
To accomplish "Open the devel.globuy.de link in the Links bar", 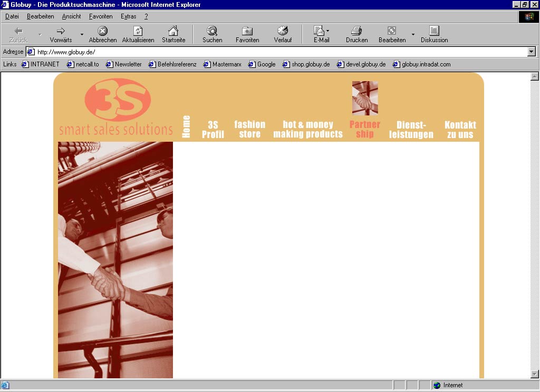I will [361, 64].
